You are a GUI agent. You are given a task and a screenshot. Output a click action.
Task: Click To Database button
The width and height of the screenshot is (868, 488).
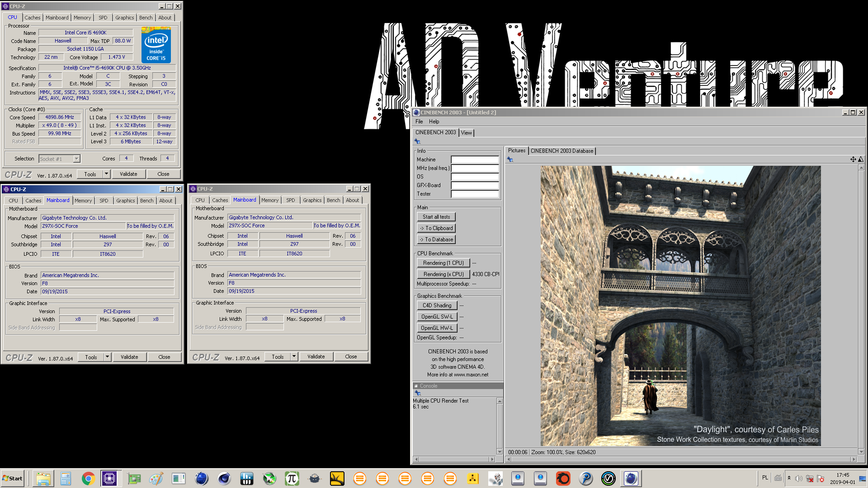click(x=436, y=239)
